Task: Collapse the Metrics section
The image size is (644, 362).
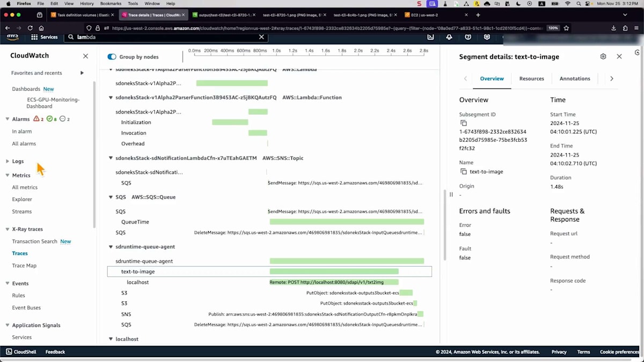Action: point(8,175)
